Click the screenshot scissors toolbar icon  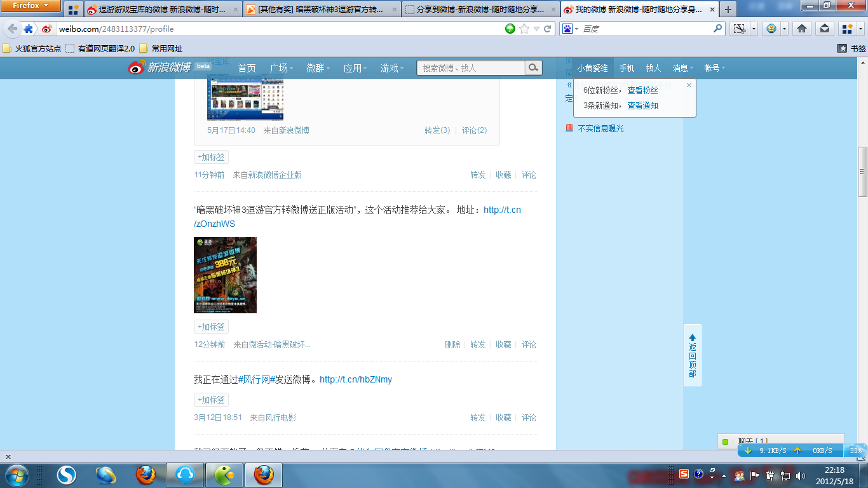pos(739,29)
